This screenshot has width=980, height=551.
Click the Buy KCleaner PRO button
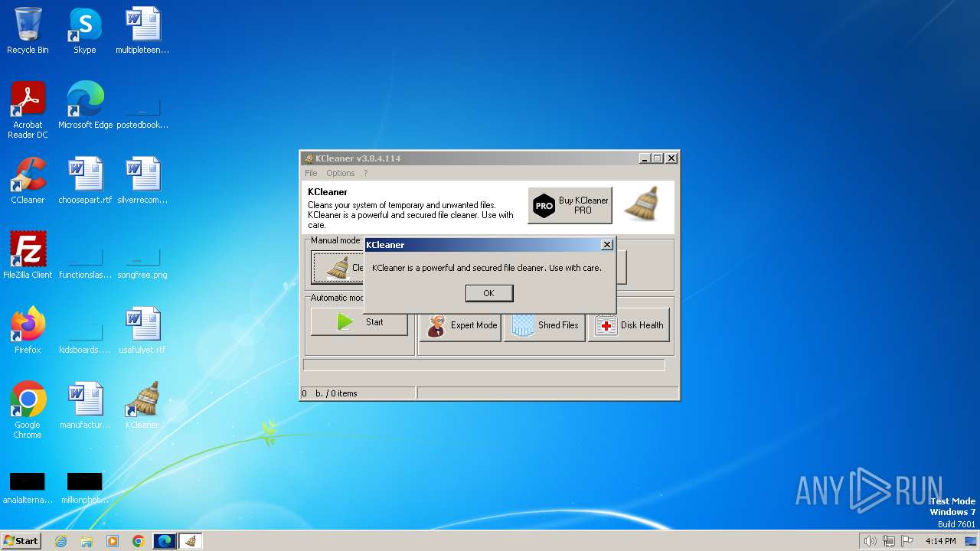570,205
